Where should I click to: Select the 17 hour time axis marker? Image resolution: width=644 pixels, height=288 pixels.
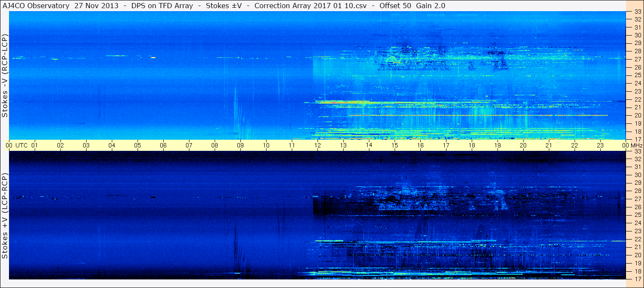446,145
